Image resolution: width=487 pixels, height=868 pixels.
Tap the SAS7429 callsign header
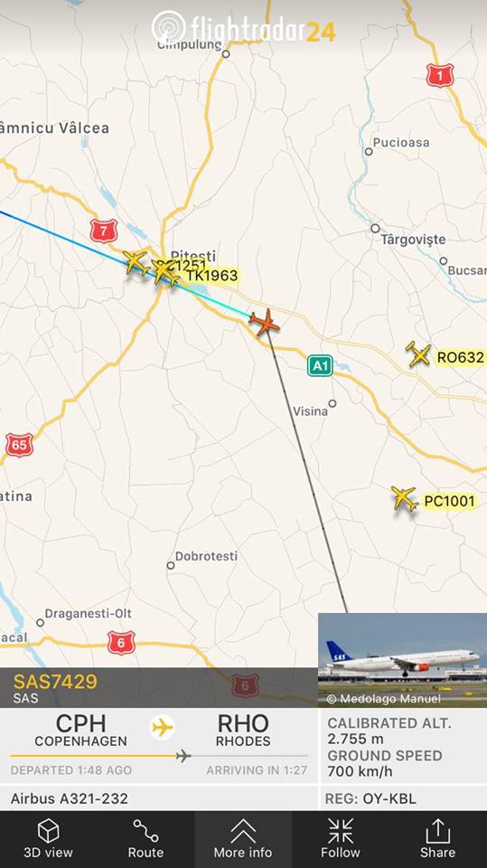coord(55,682)
